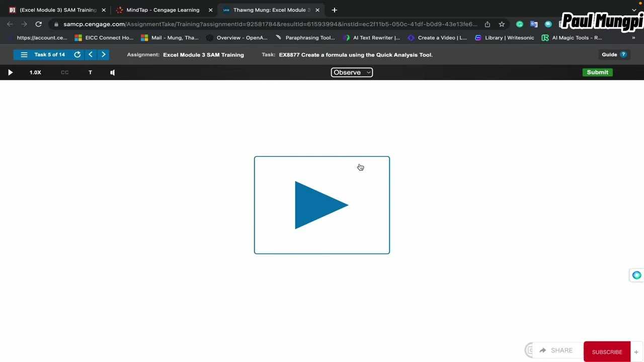Screen dimensions: 644x362
Task: Open the EICC Connect Ho... bookmark
Action: click(x=104, y=38)
